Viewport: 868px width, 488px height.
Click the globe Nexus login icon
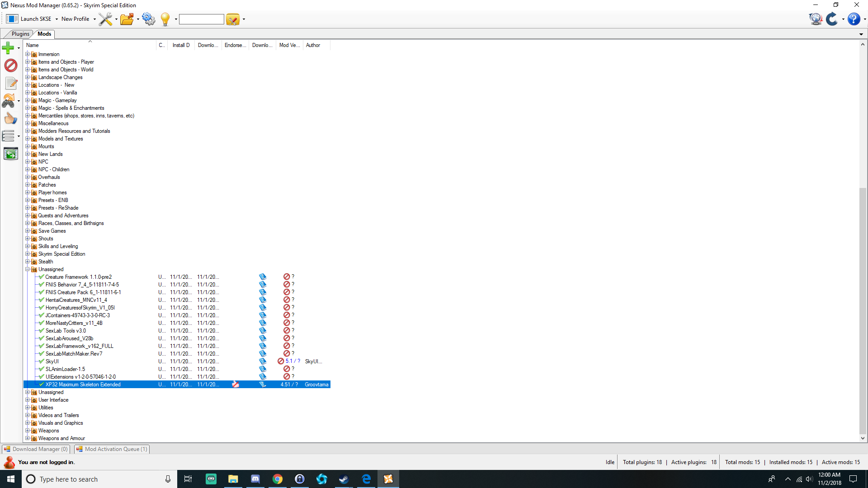(816, 19)
